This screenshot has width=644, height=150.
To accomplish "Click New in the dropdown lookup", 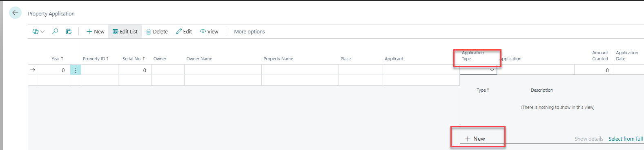I will [x=475, y=139].
